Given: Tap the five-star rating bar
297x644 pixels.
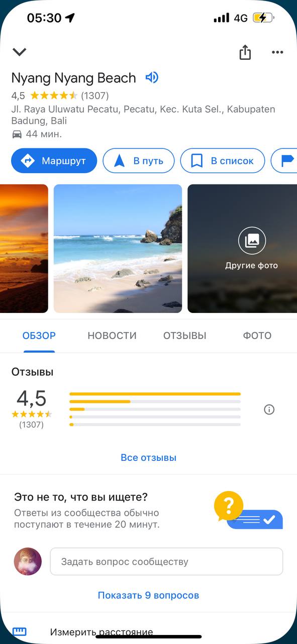Looking at the screenshot, I should [155, 394].
